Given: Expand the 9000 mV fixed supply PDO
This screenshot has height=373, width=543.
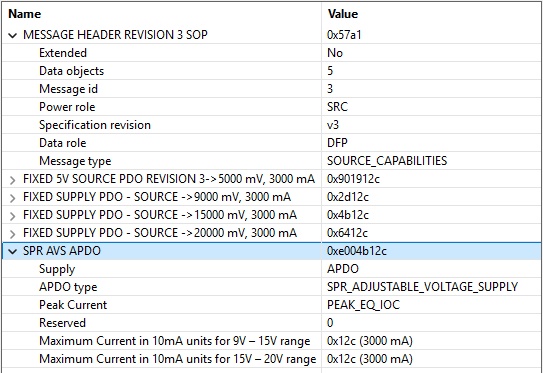Looking at the screenshot, I should point(12,198).
